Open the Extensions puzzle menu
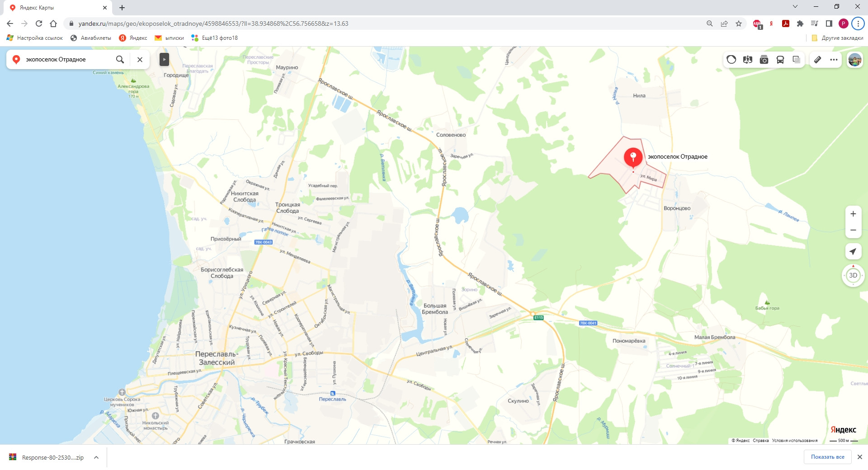 800,23
